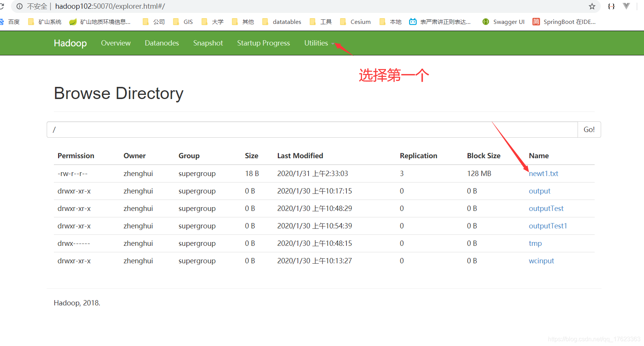Click the Name column header
The width and height of the screenshot is (644, 346).
pos(539,156)
